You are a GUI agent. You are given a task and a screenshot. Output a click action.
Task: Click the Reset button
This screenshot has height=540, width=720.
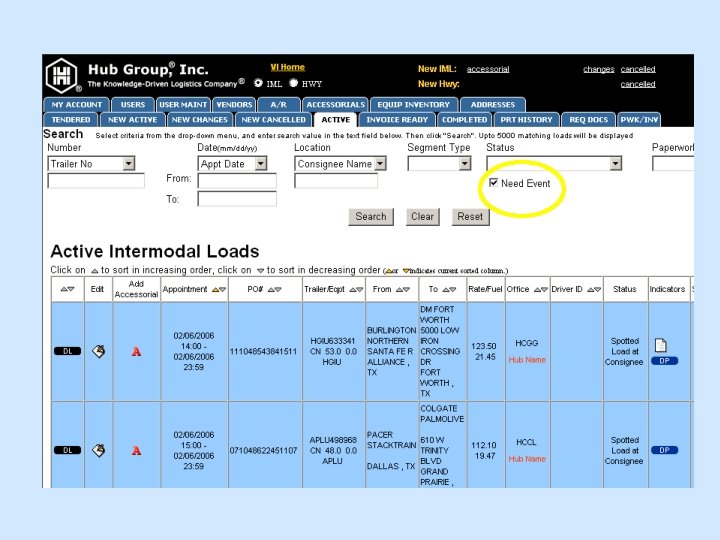[x=470, y=217]
